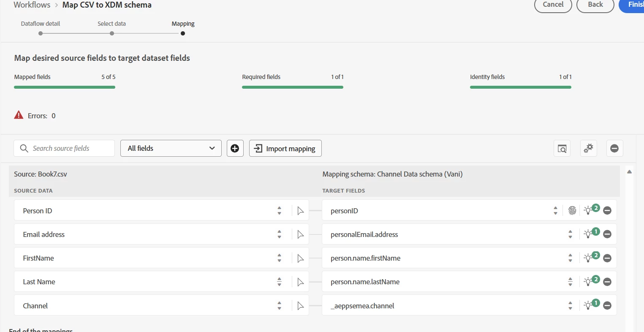The width and height of the screenshot is (644, 332).
Task: Click the Mapped fields progress bar
Action: [65, 87]
